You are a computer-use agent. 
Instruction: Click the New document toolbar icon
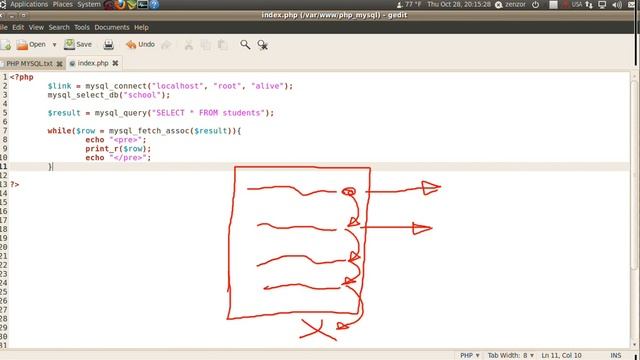click(6, 44)
